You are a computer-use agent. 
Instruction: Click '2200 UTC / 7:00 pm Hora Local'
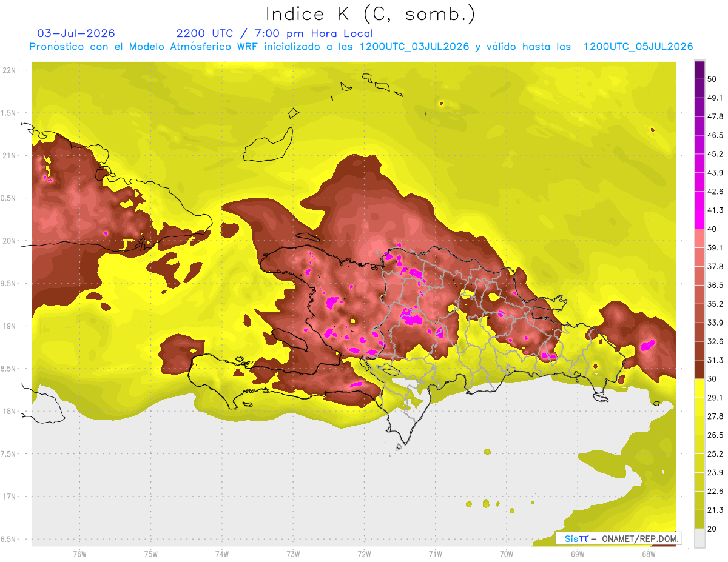pyautogui.click(x=275, y=33)
